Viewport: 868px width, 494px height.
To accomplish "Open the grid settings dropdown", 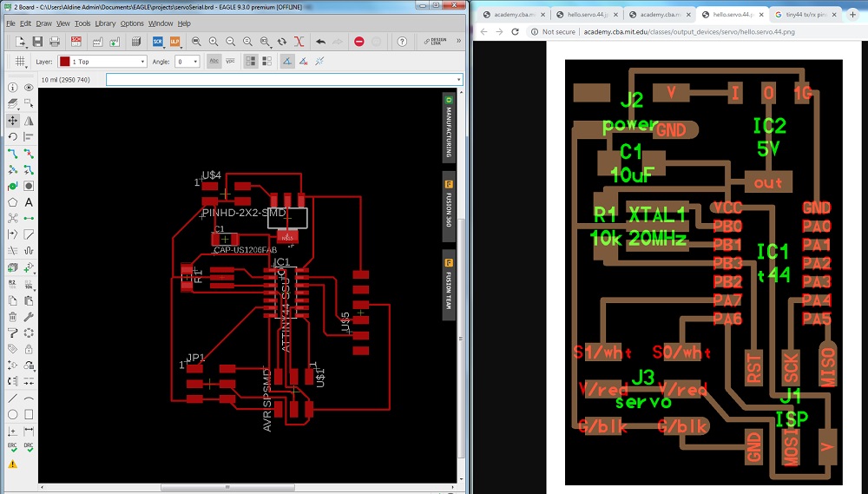I will pyautogui.click(x=20, y=62).
